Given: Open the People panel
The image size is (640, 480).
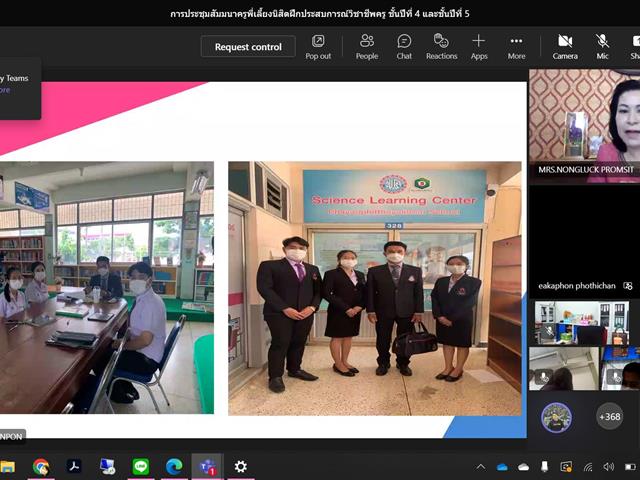Looking at the screenshot, I should [367, 47].
